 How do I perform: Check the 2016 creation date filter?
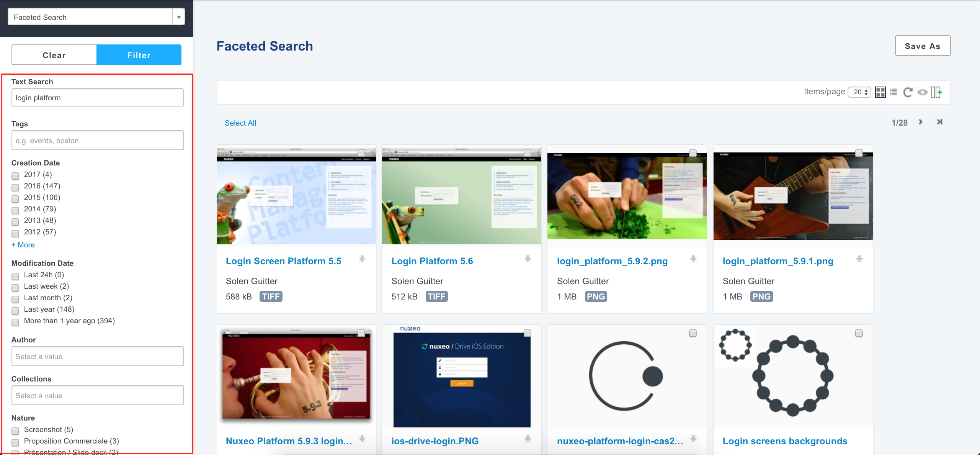[x=15, y=187]
